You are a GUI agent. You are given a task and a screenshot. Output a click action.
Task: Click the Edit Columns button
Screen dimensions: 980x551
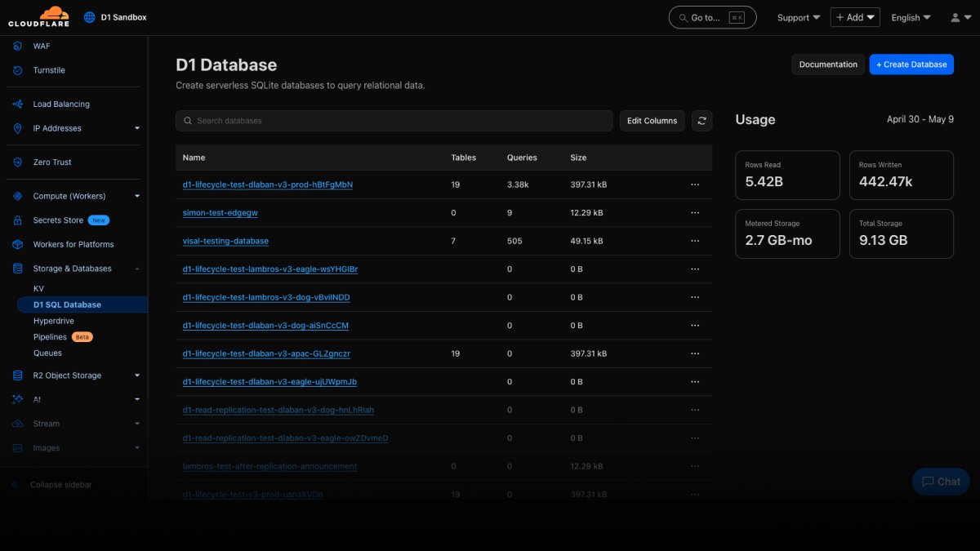(652, 121)
